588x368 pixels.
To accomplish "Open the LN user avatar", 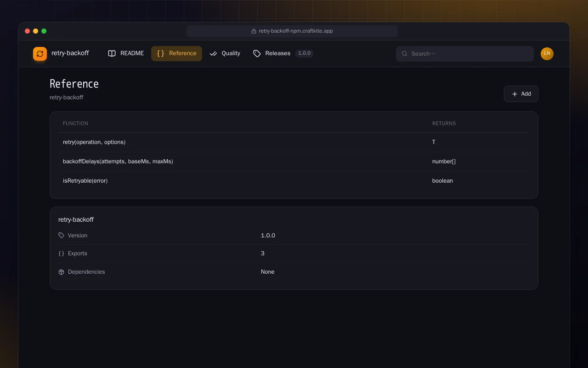I will coord(547,54).
